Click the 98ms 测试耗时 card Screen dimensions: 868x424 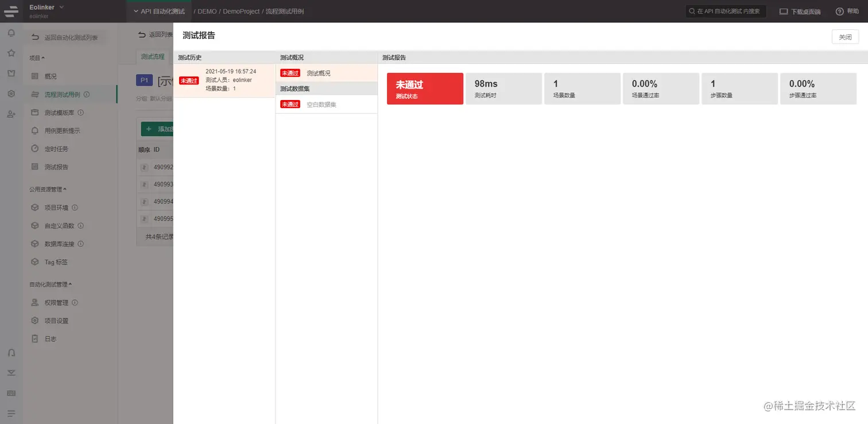pos(503,88)
